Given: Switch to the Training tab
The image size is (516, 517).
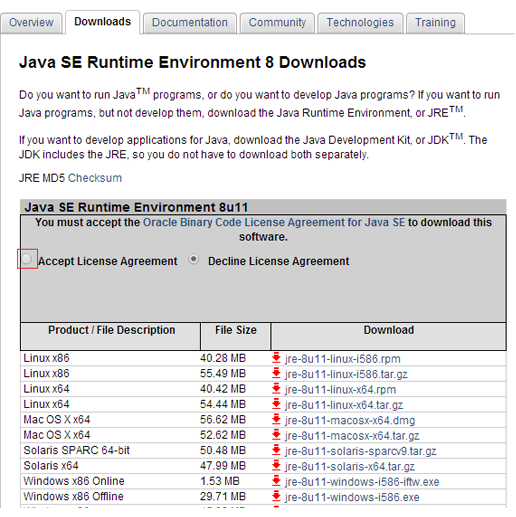Looking at the screenshot, I should click(435, 23).
